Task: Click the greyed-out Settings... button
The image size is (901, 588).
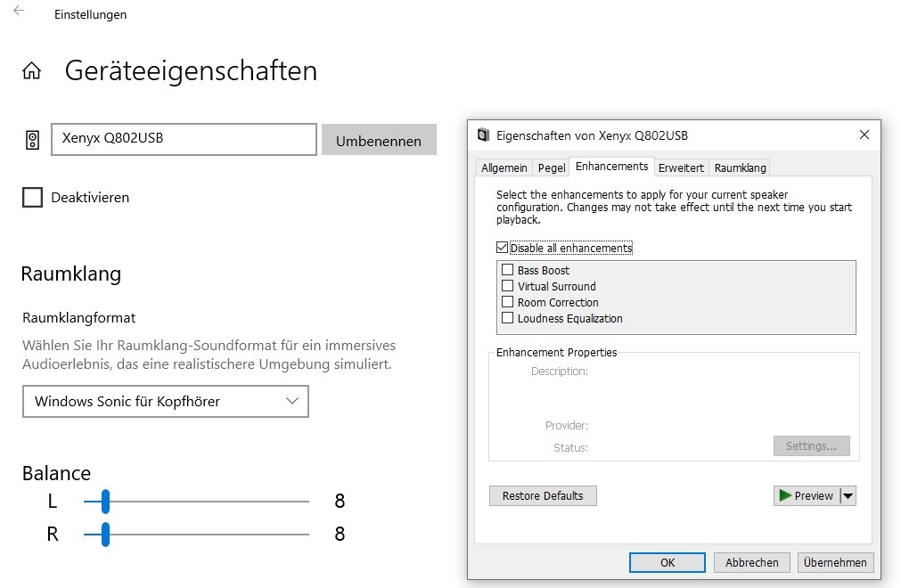Action: (x=811, y=446)
